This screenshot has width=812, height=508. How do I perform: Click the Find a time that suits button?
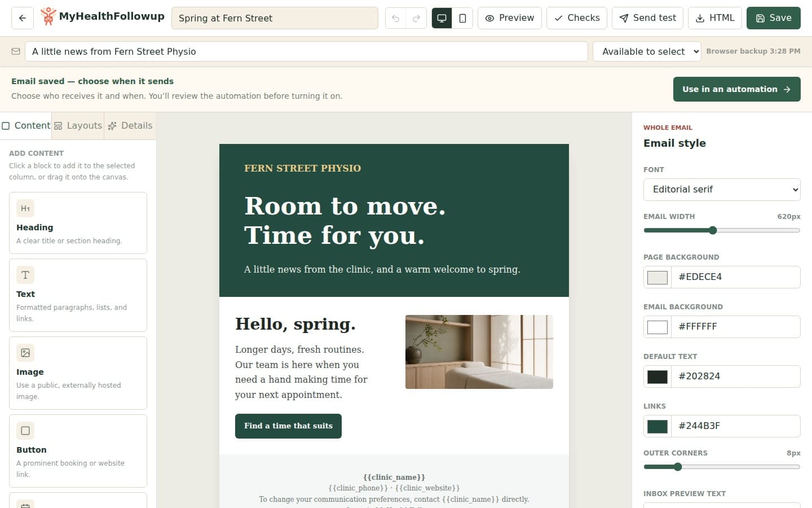click(x=288, y=426)
